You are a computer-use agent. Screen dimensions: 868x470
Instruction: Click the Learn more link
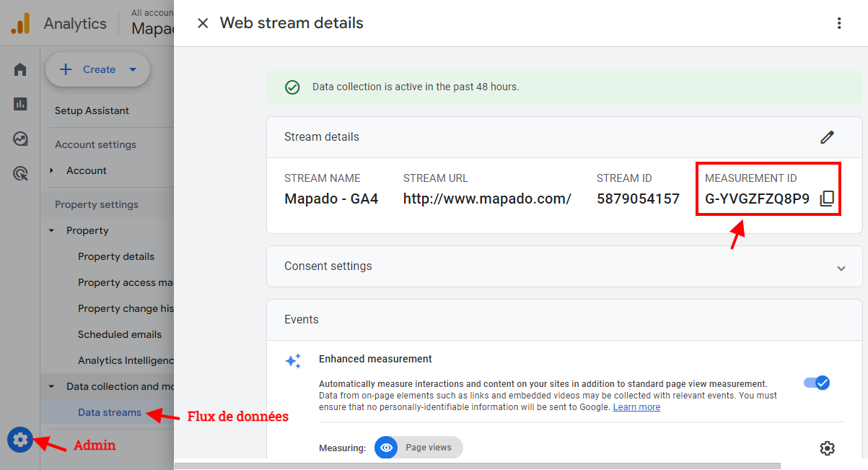636,407
